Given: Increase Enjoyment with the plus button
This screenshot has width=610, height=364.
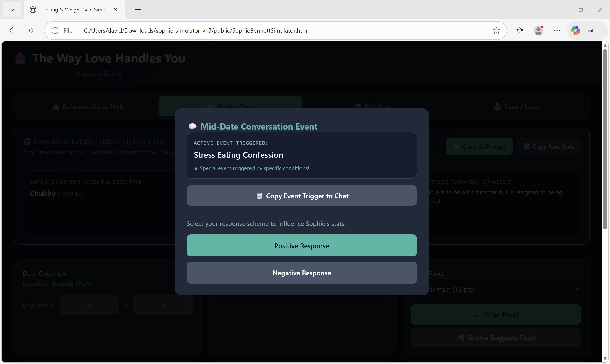Looking at the screenshot, I should (163, 305).
